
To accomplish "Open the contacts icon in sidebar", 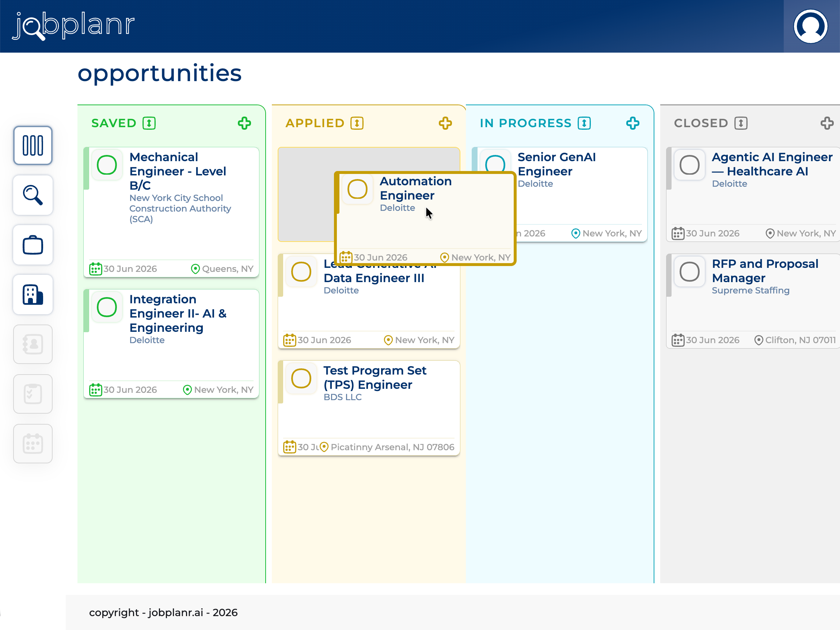I will click(x=33, y=345).
